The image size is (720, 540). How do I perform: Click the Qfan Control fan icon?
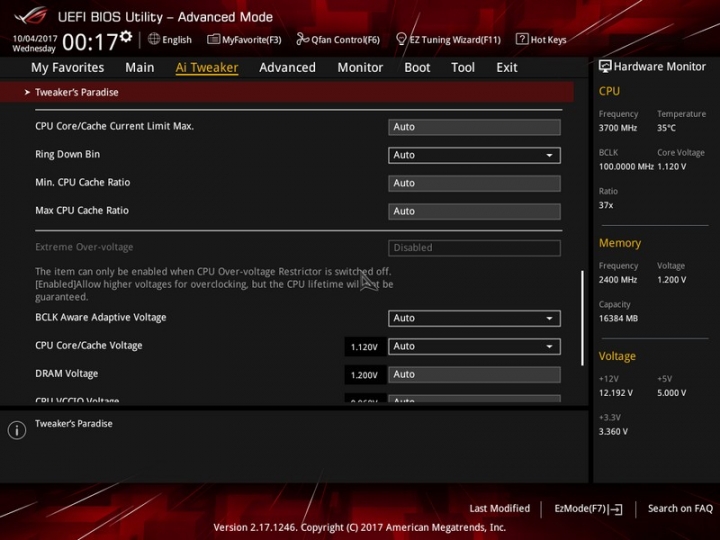[302, 39]
